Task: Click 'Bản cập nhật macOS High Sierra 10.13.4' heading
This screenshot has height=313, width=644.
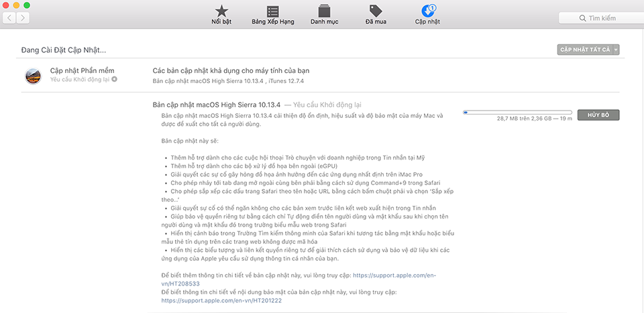Action: point(217,105)
